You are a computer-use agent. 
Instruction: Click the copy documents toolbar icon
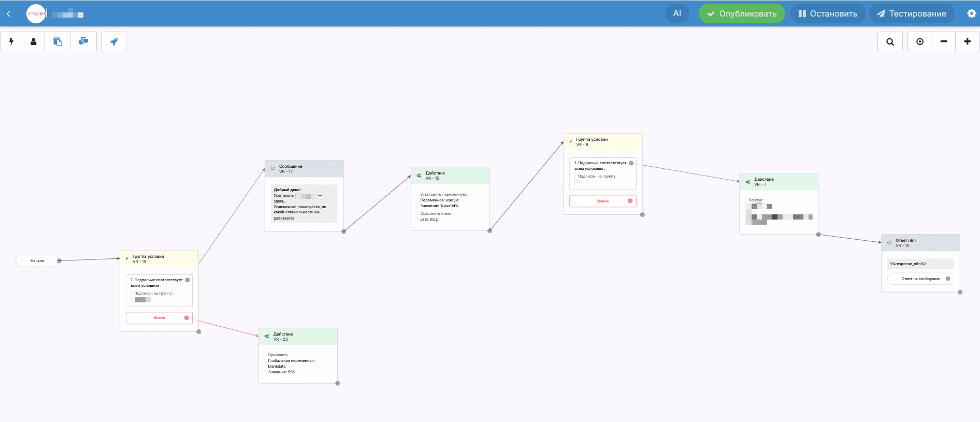(x=57, y=41)
